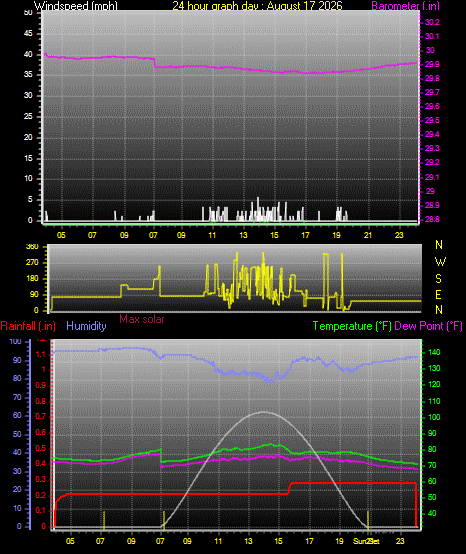Select the 40 value on windspeed axis
The image size is (466, 554).
tap(28, 54)
